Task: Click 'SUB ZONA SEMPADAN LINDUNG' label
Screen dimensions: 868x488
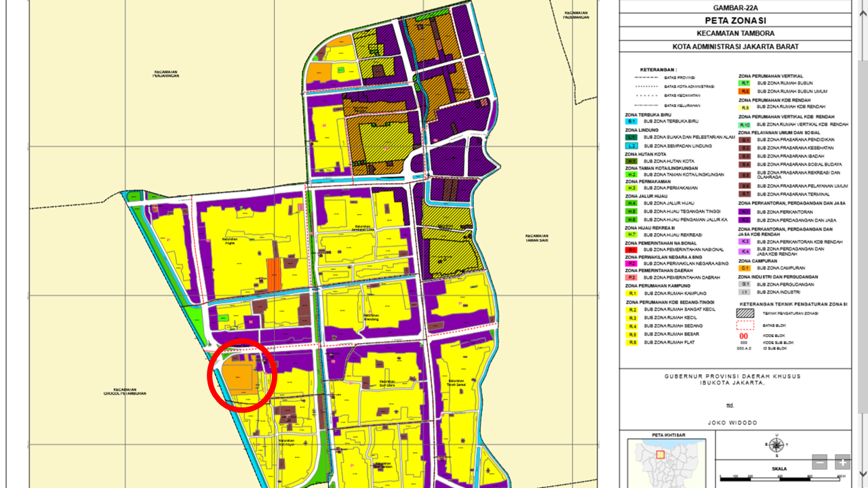Action: point(677,146)
